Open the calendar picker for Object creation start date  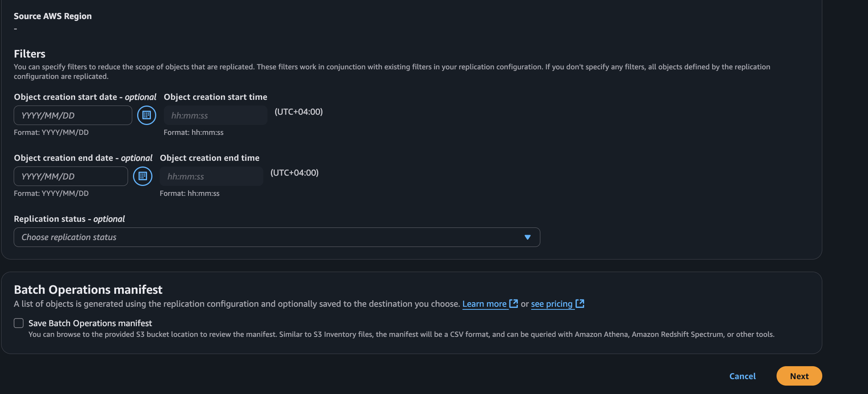click(146, 115)
